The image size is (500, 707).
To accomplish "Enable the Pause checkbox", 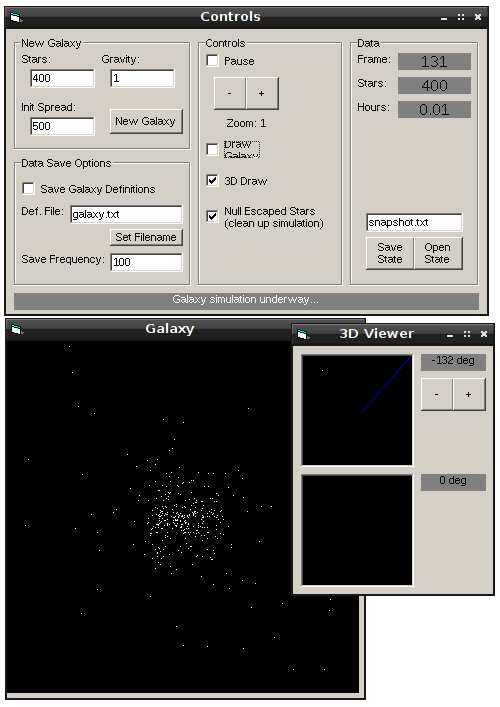I will (x=212, y=60).
